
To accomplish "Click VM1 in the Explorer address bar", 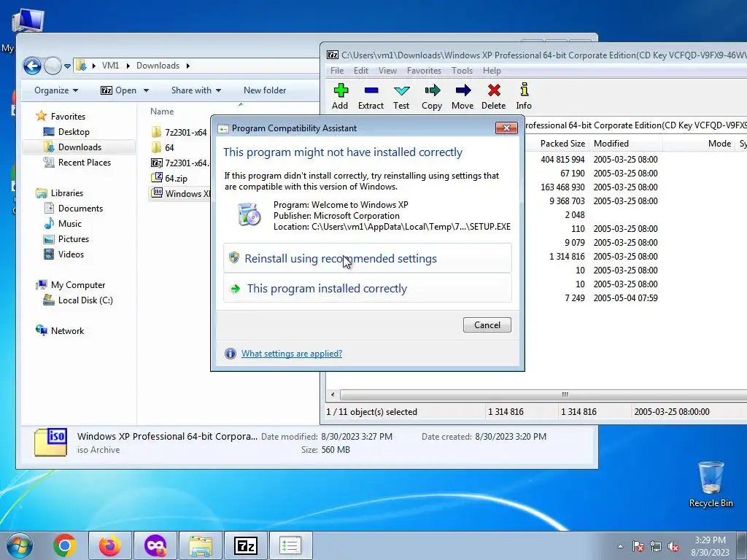I will (x=111, y=66).
